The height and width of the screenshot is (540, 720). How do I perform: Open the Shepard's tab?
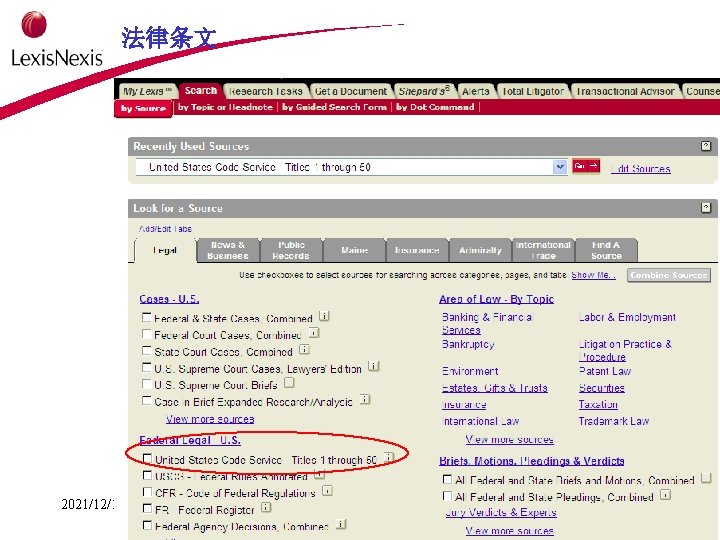[x=424, y=91]
